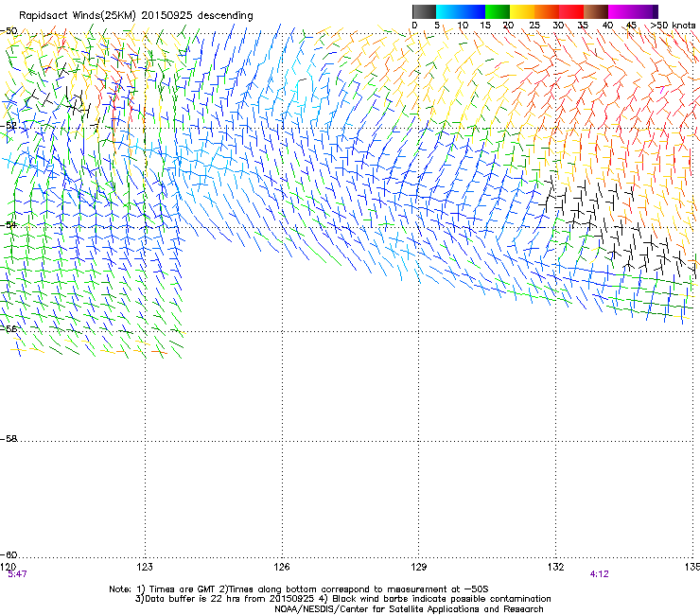The width and height of the screenshot is (700, 615).
Task: Click the '25' legend speed label
Action: [534, 26]
